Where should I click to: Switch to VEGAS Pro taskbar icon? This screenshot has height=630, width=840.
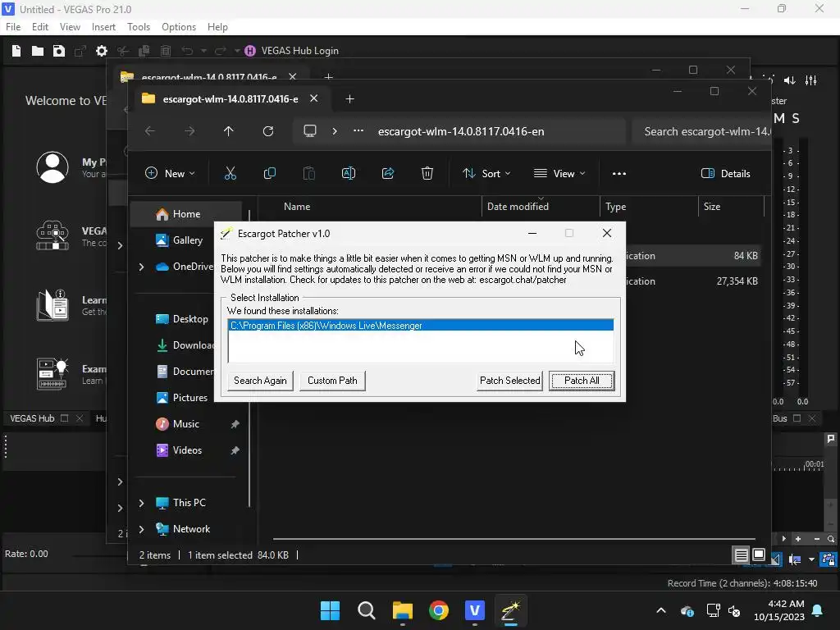(x=475, y=610)
